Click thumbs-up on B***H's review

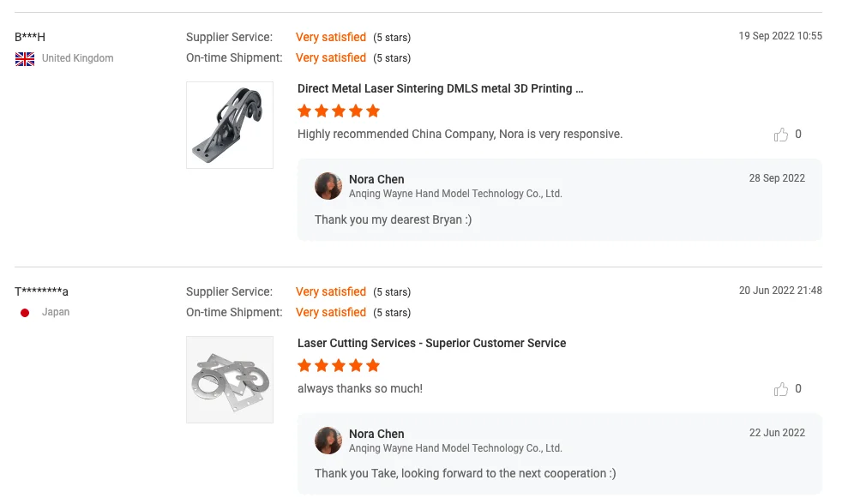pyautogui.click(x=781, y=135)
